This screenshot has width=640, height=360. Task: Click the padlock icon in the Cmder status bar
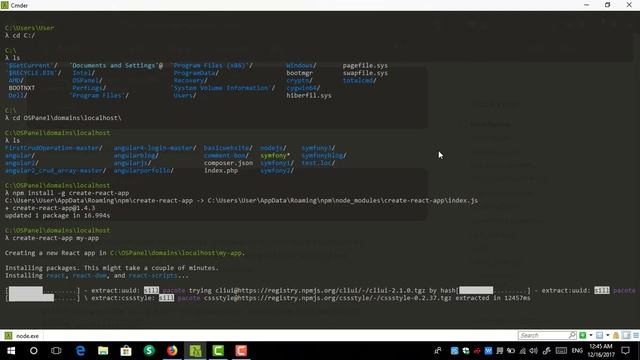pyautogui.click(x=616, y=335)
